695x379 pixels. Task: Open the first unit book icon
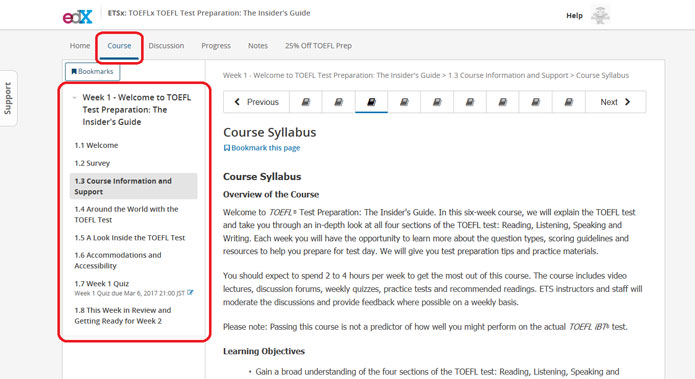point(306,102)
